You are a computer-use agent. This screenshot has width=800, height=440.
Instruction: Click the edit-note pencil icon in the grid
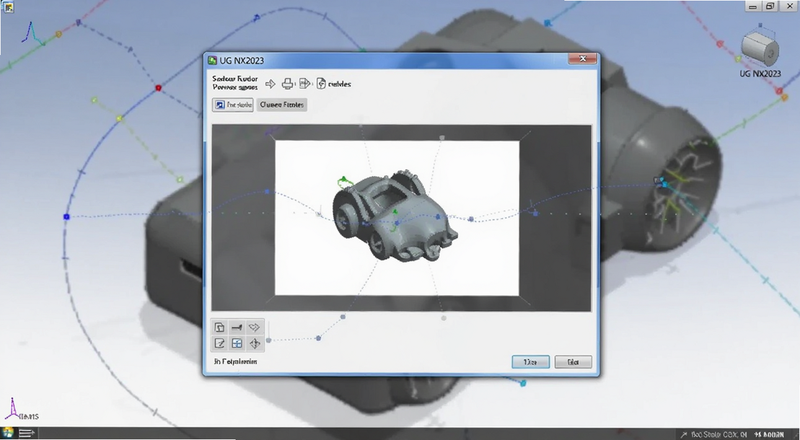[x=219, y=344]
